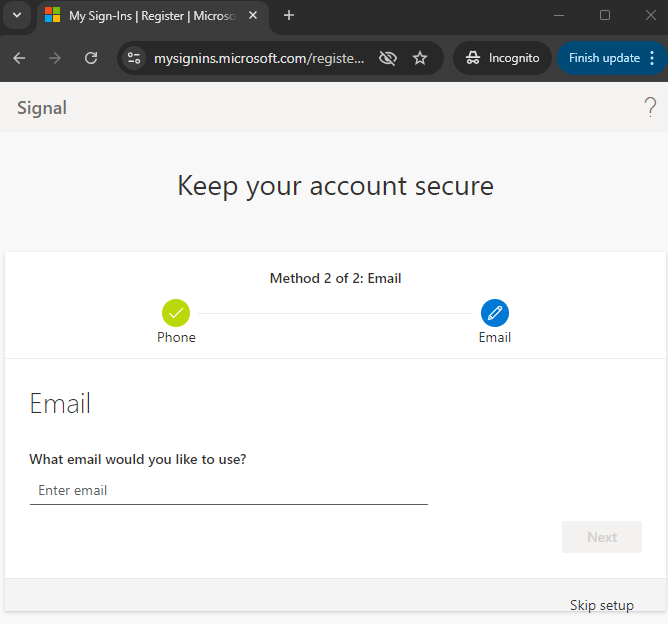Open the site information icon in address bar
Image resolution: width=668 pixels, height=624 pixels.
coord(134,58)
